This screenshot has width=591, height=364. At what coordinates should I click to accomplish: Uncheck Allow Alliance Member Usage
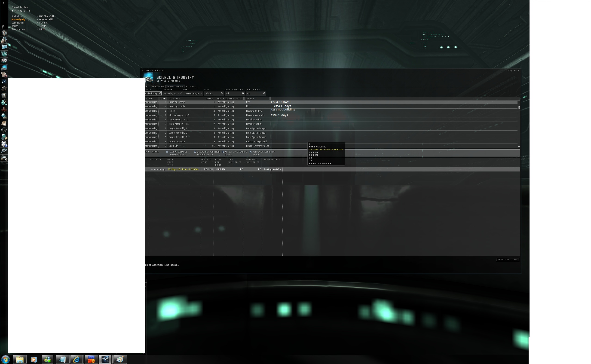coord(167,152)
